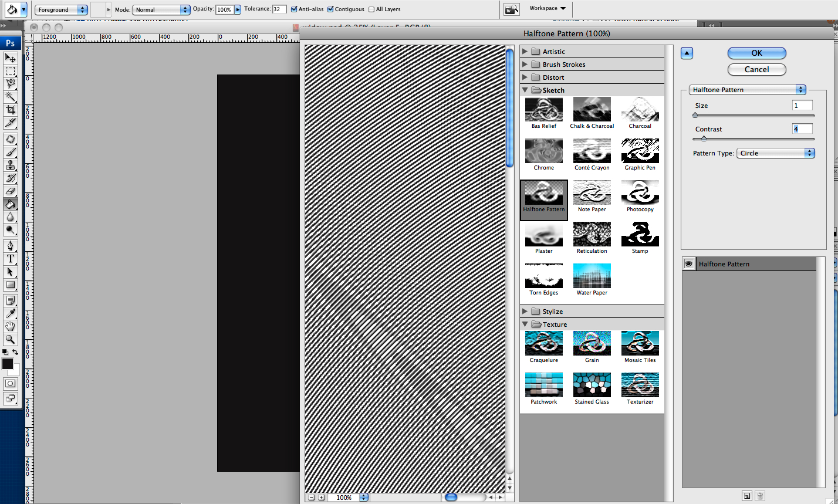Image resolution: width=838 pixels, height=504 pixels.
Task: Expand the Brush Strokes filter folder
Action: click(x=525, y=65)
